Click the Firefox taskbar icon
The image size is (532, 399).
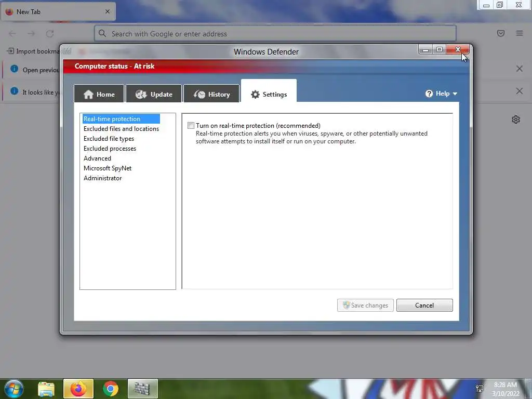click(x=78, y=389)
